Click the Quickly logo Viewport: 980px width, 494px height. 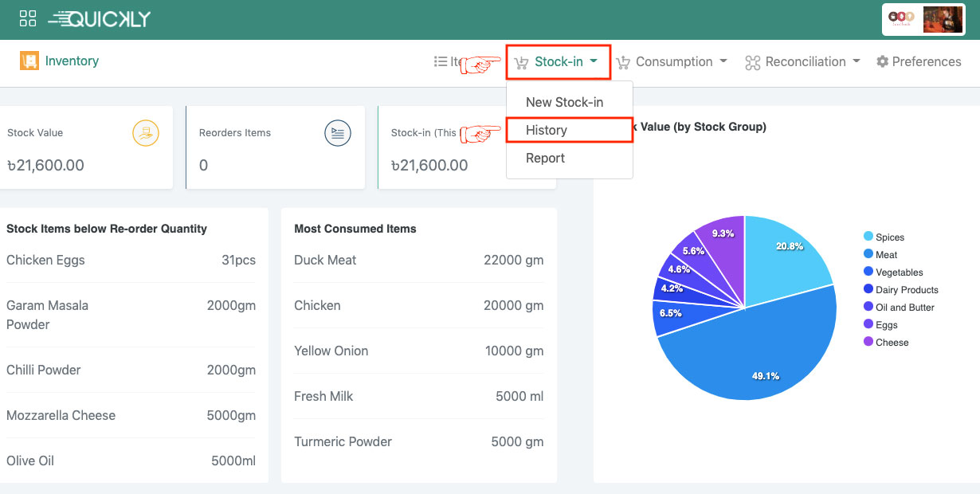[x=100, y=19]
